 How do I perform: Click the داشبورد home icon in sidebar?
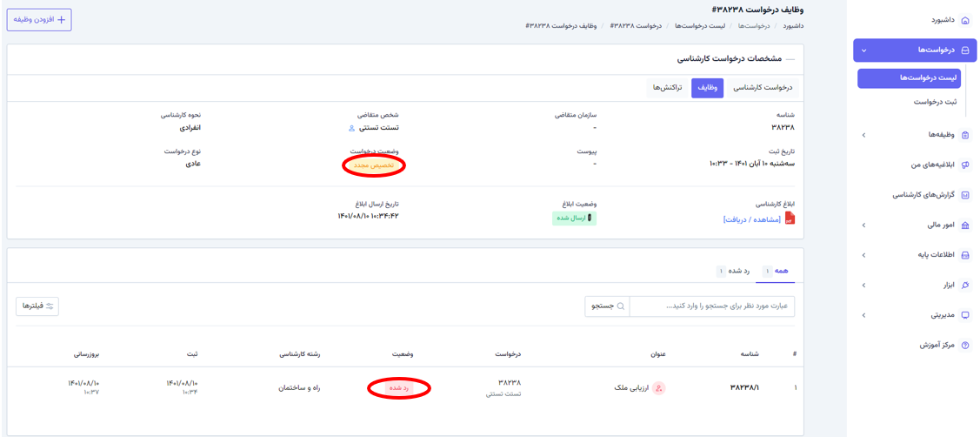tap(965, 21)
